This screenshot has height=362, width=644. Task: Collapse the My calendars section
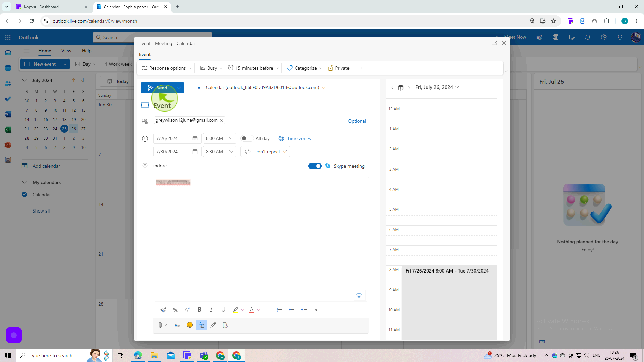(x=24, y=182)
